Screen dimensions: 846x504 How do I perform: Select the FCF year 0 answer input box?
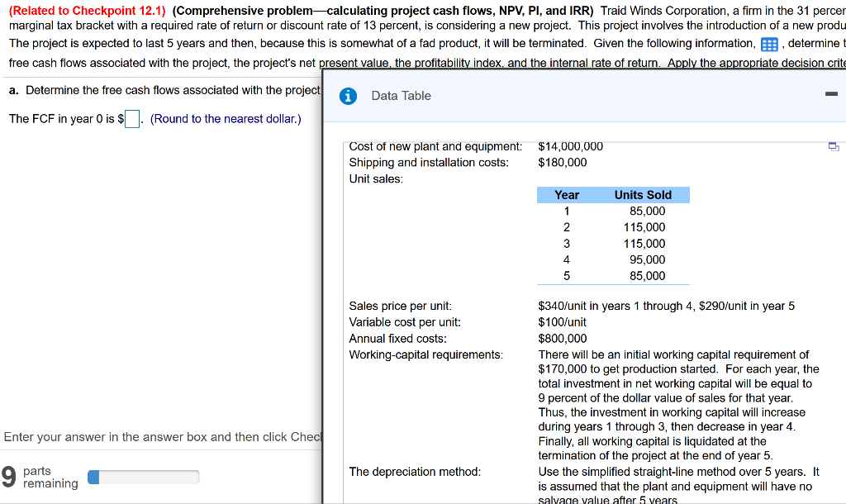131,119
